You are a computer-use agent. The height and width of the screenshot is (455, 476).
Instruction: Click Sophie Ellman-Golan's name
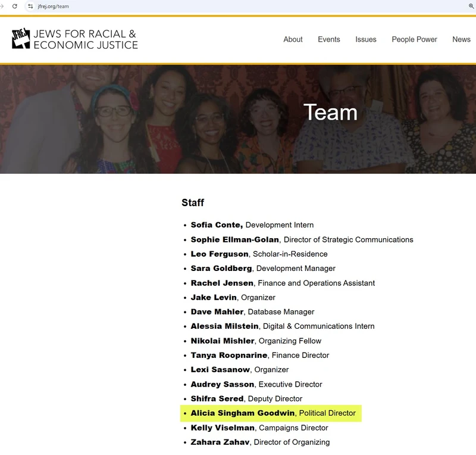[234, 239]
